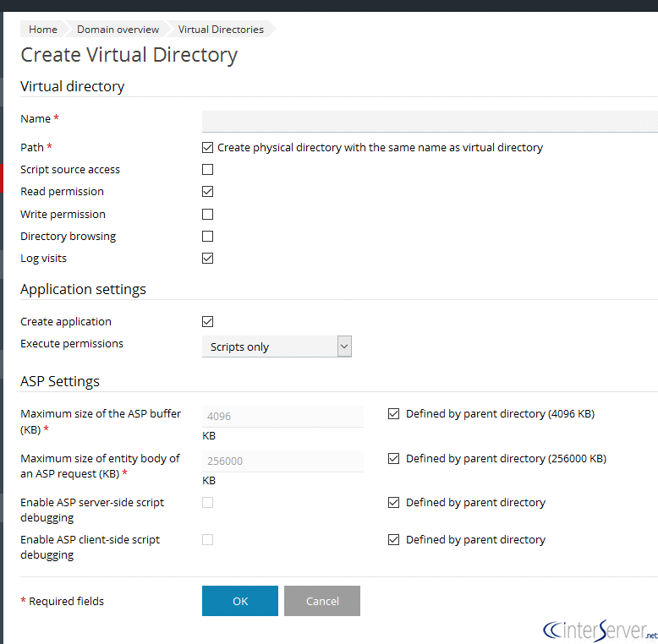Click 'Script source access' label
The width and height of the screenshot is (658, 644).
tap(70, 169)
